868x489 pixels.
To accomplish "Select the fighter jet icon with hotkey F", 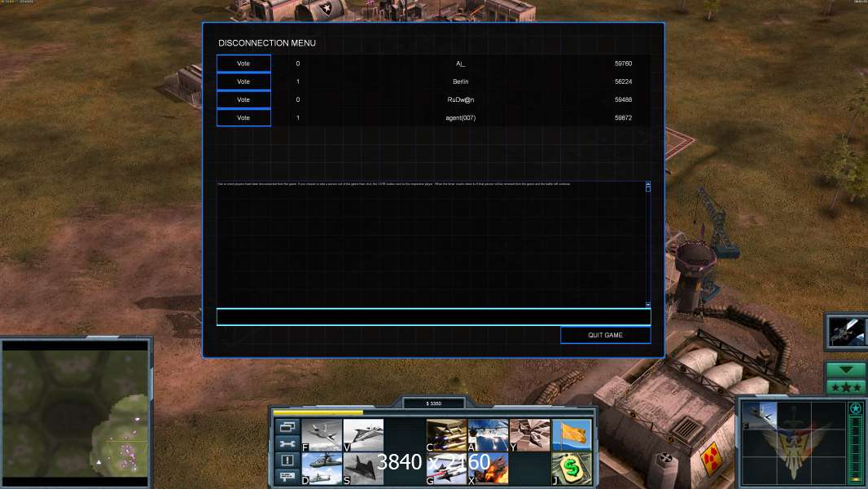I will click(x=322, y=434).
